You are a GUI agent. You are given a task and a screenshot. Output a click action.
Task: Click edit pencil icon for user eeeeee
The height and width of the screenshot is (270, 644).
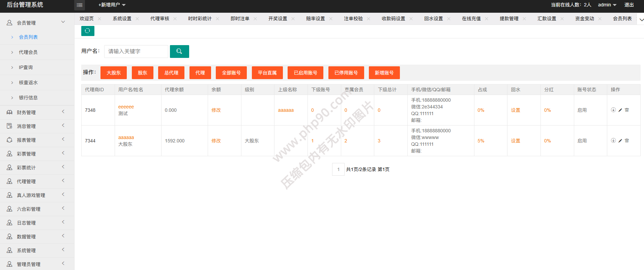pyautogui.click(x=620, y=110)
